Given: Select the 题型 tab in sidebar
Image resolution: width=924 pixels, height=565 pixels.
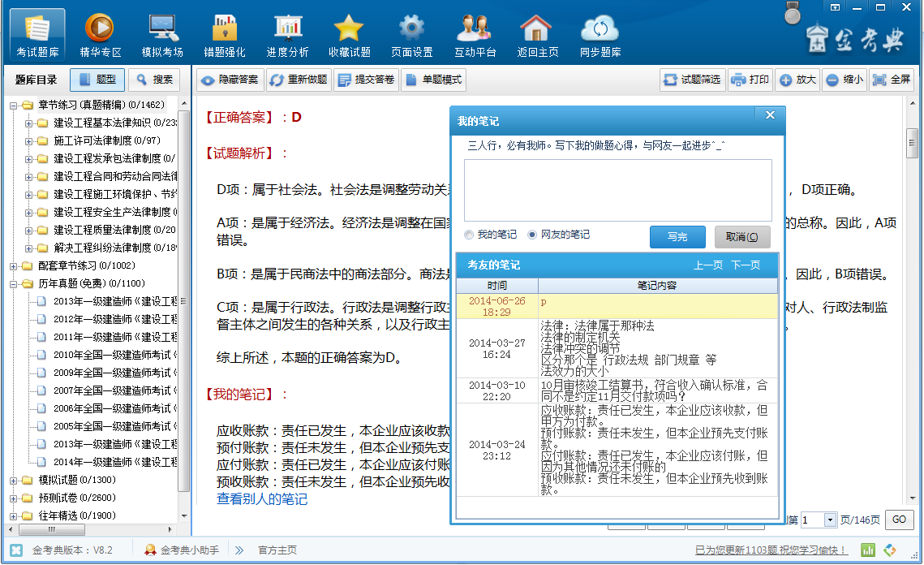Looking at the screenshot, I should click(x=97, y=80).
